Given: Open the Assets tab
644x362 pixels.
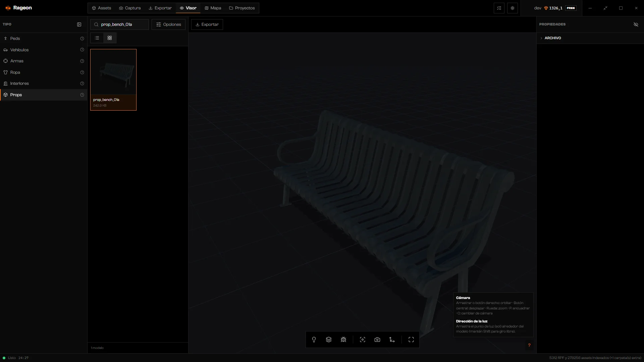Looking at the screenshot, I should (x=102, y=8).
